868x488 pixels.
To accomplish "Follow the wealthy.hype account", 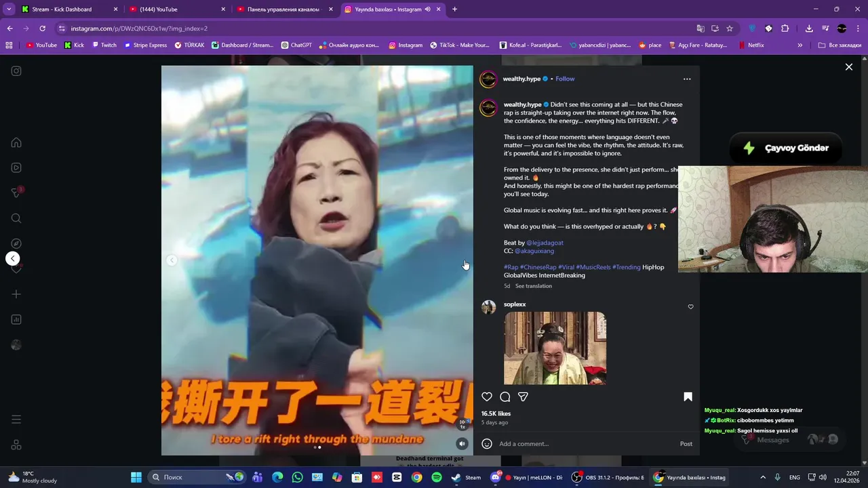I will (x=565, y=79).
